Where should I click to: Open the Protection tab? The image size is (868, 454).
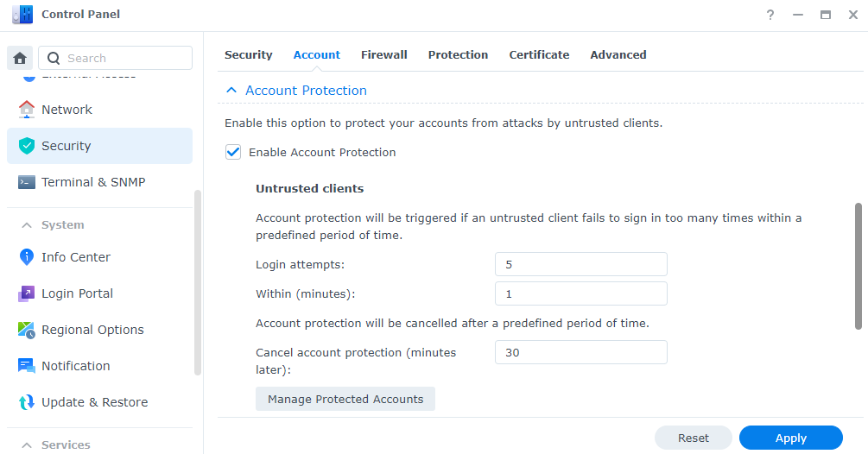pos(458,54)
